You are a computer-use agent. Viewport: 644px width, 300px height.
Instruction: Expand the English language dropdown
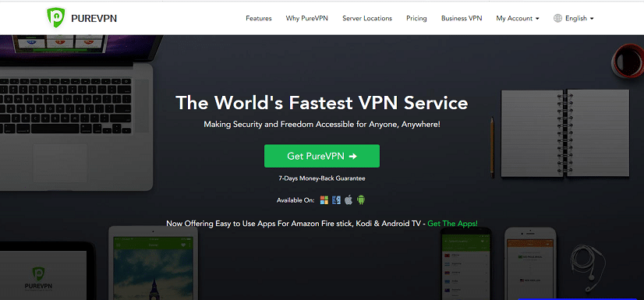click(x=579, y=19)
